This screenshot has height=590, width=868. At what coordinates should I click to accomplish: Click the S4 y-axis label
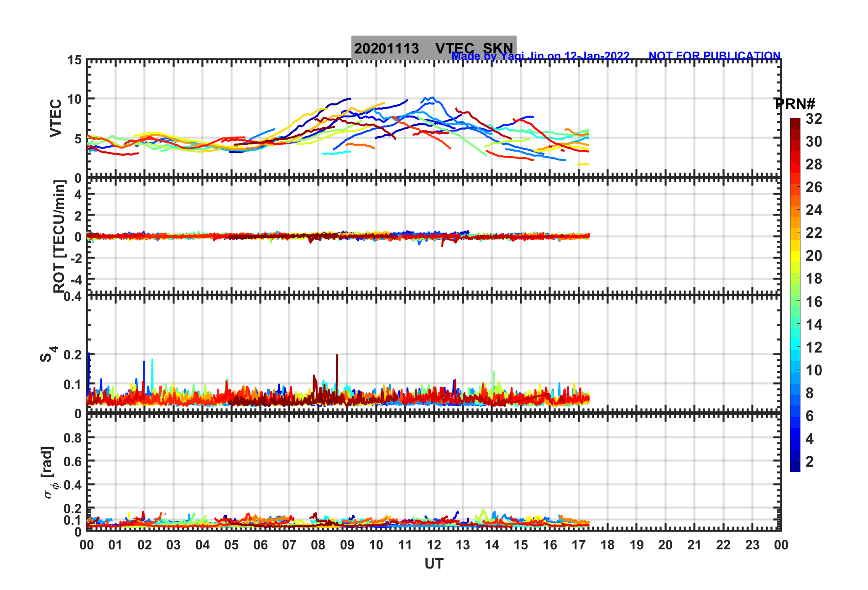[48, 354]
